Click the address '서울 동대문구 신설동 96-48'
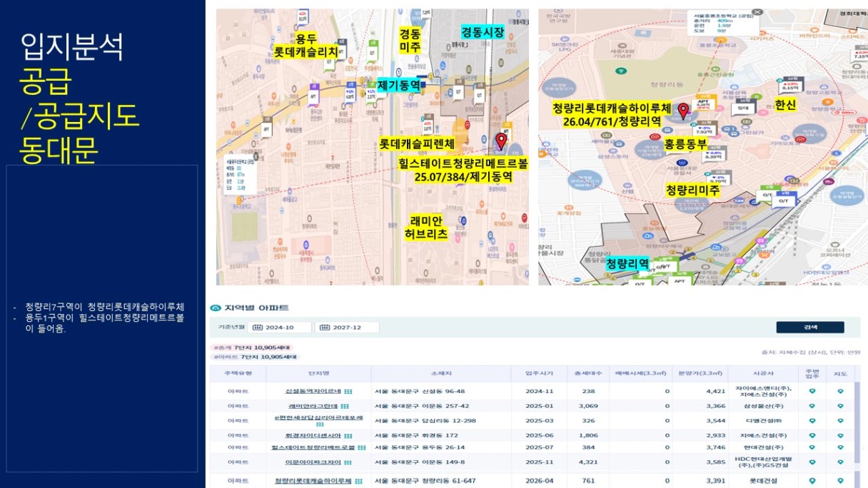The height and width of the screenshot is (488, 868). point(420,392)
